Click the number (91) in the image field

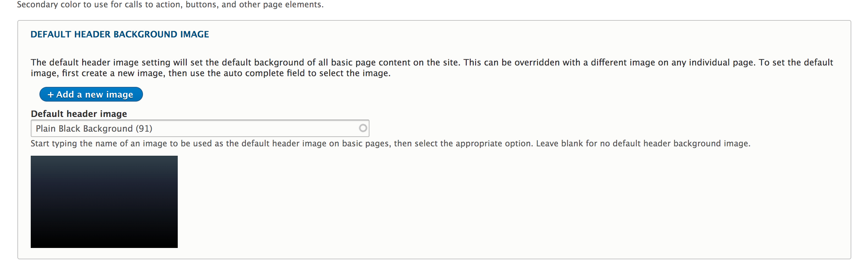pos(144,128)
